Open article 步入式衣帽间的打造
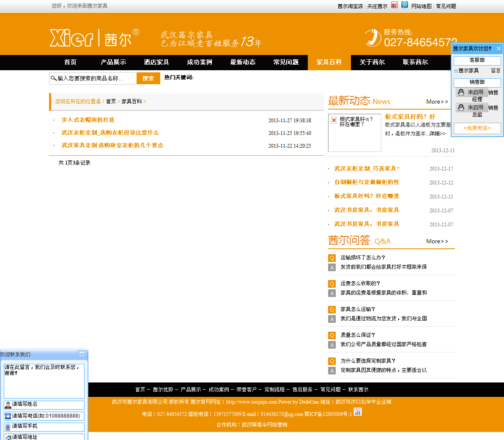 point(88,120)
